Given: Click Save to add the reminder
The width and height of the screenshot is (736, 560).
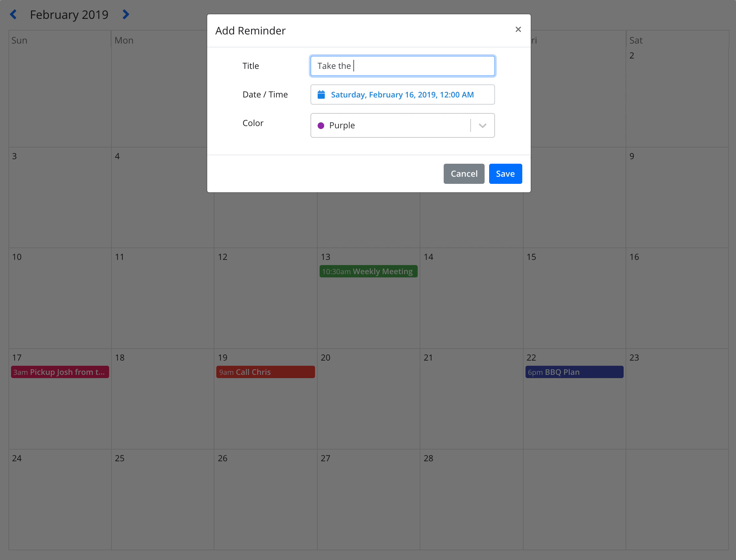Looking at the screenshot, I should tap(505, 173).
